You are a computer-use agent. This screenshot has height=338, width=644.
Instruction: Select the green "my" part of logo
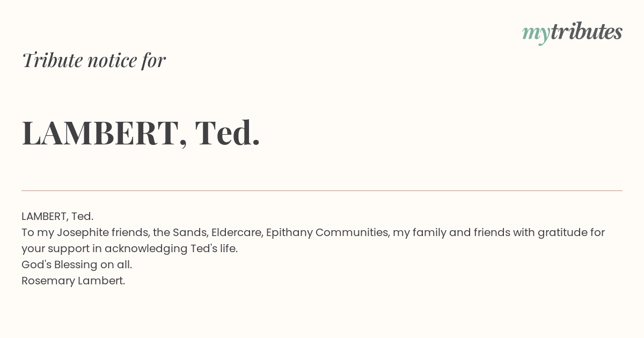(x=536, y=34)
